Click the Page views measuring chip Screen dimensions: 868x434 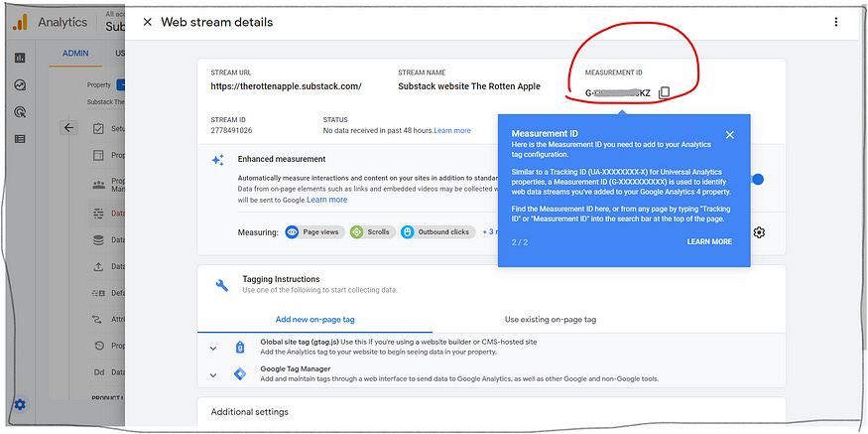[x=315, y=232]
